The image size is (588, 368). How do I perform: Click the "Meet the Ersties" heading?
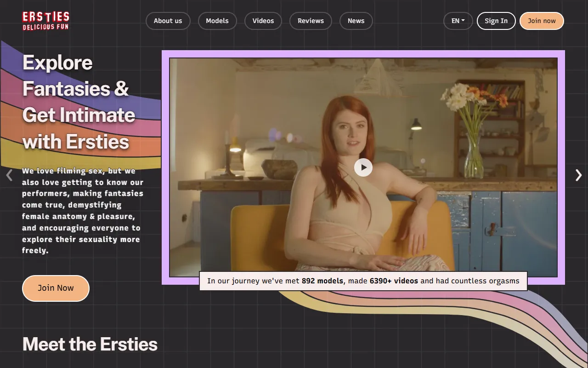click(x=90, y=344)
